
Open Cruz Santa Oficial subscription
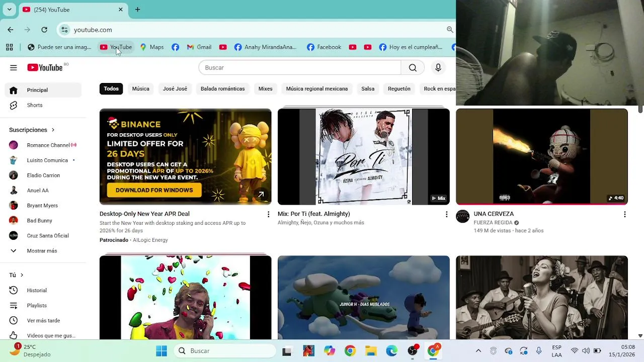coord(43,236)
